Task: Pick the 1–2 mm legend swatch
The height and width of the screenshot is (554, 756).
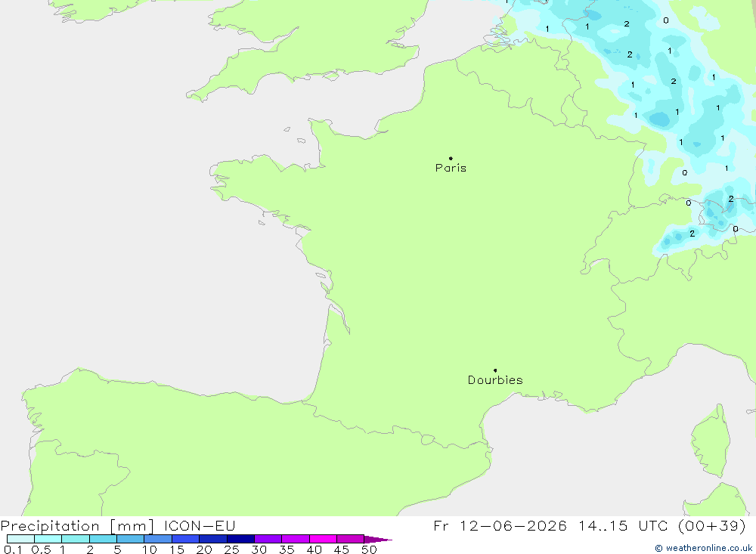Action: click(x=76, y=539)
